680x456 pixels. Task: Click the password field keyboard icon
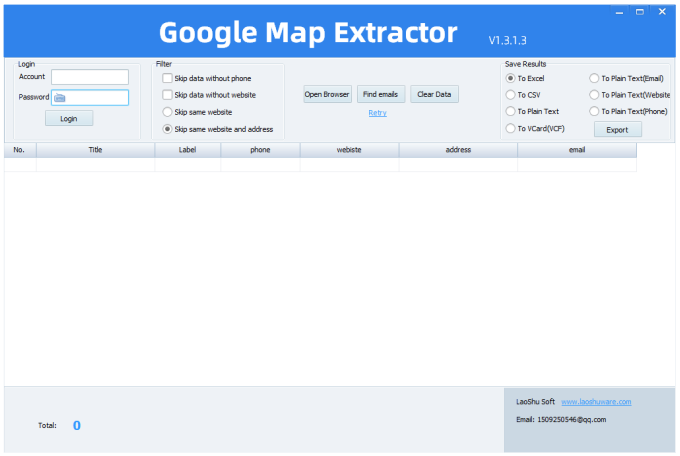coord(60,98)
